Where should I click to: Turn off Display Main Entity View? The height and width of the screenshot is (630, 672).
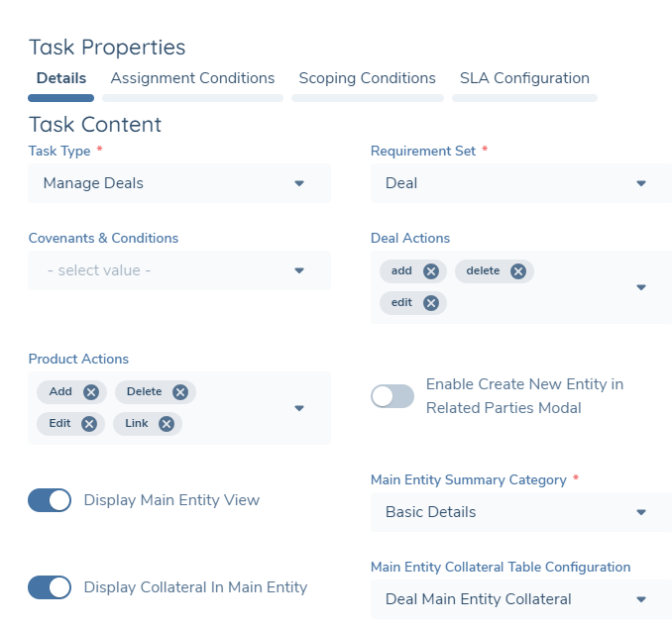click(50, 500)
